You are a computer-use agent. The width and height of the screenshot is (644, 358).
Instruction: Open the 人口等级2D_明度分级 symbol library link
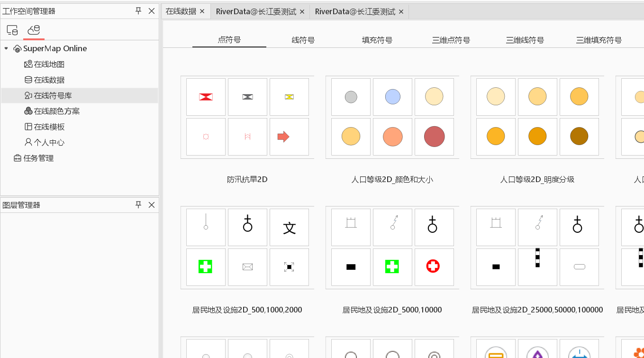pos(537,180)
